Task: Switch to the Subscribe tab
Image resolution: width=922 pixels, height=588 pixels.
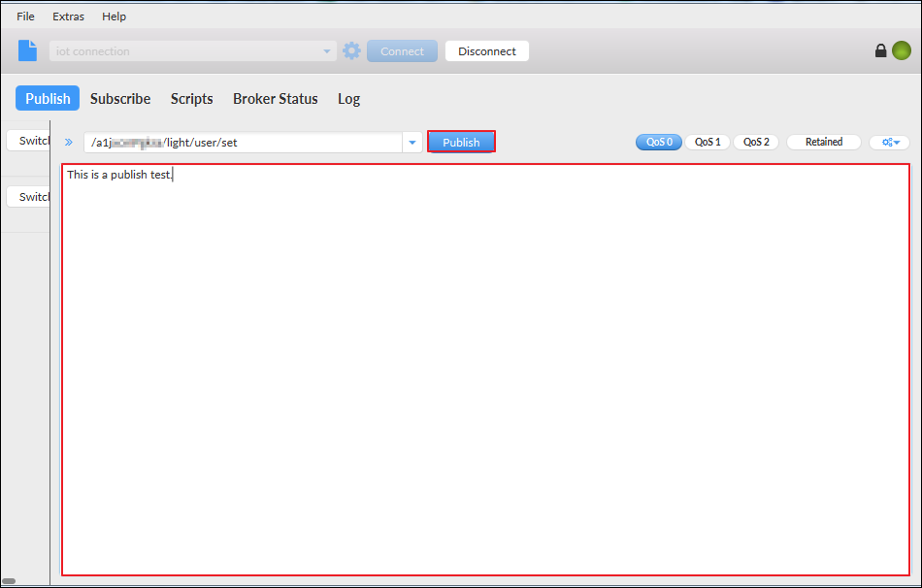Action: [119, 98]
